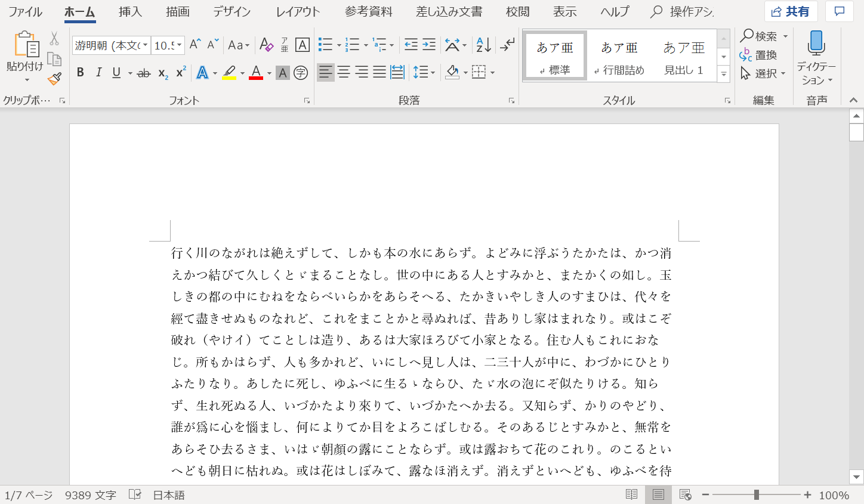Switch to the Design (デザイン) tab
The height and width of the screenshot is (504, 864).
coord(232,11)
